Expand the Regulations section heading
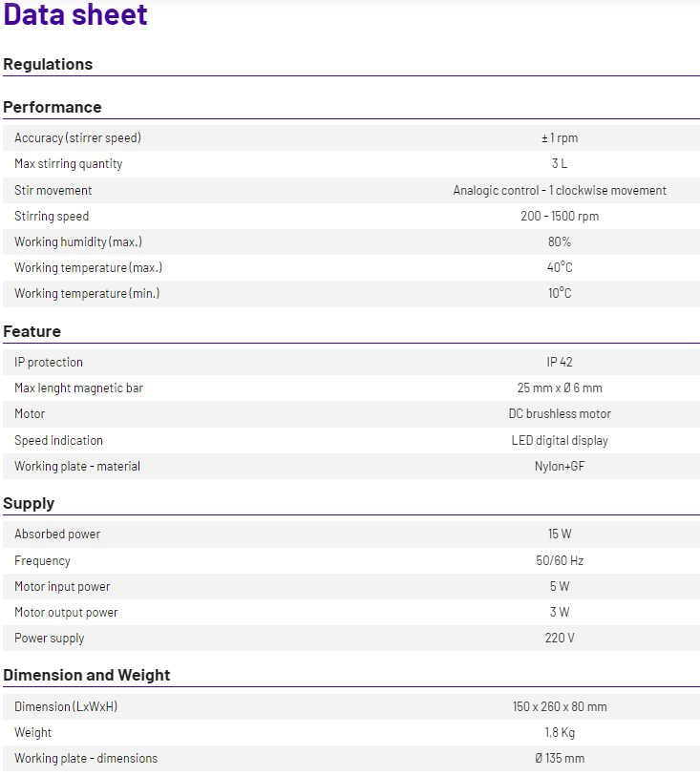Viewport: 700px width, 776px height. click(49, 64)
